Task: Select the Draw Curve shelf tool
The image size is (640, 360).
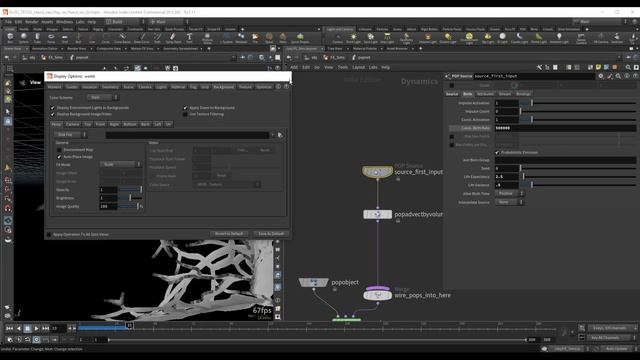Action: pyautogui.click(x=142, y=38)
